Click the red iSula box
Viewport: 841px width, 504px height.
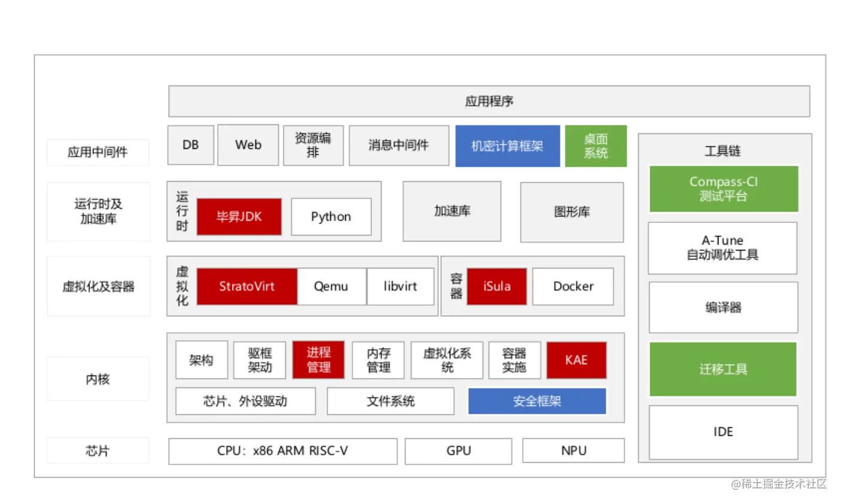(x=497, y=286)
